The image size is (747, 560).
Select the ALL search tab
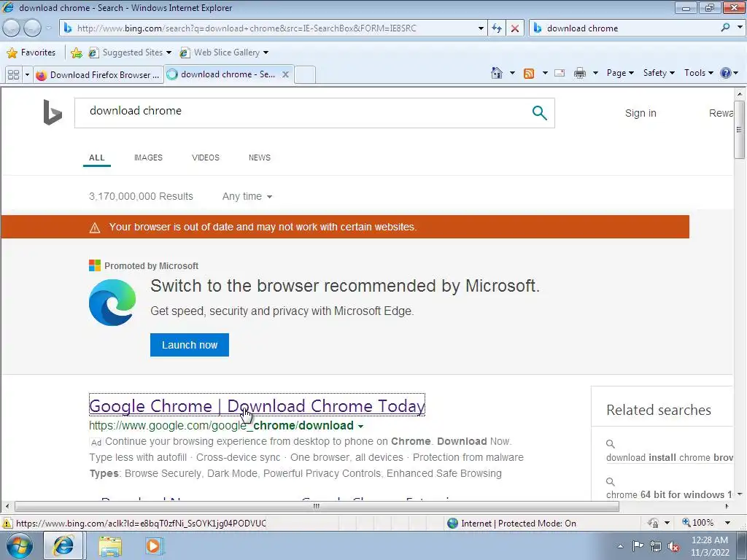click(97, 157)
